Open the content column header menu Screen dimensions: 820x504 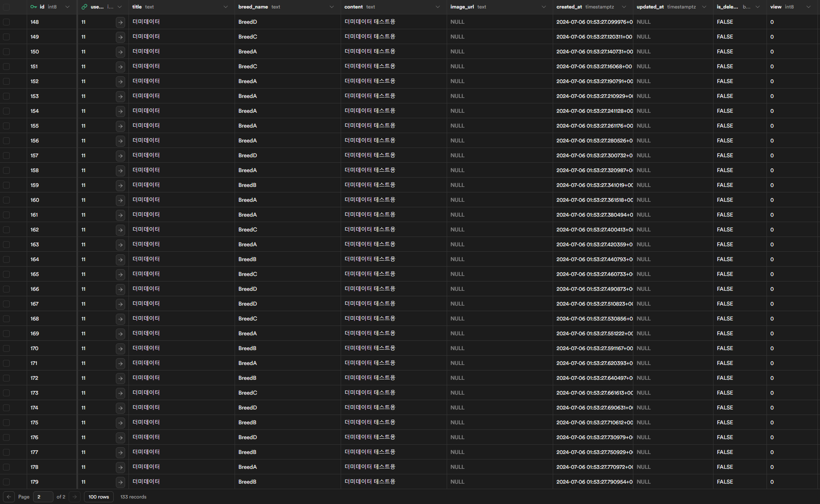point(438,7)
